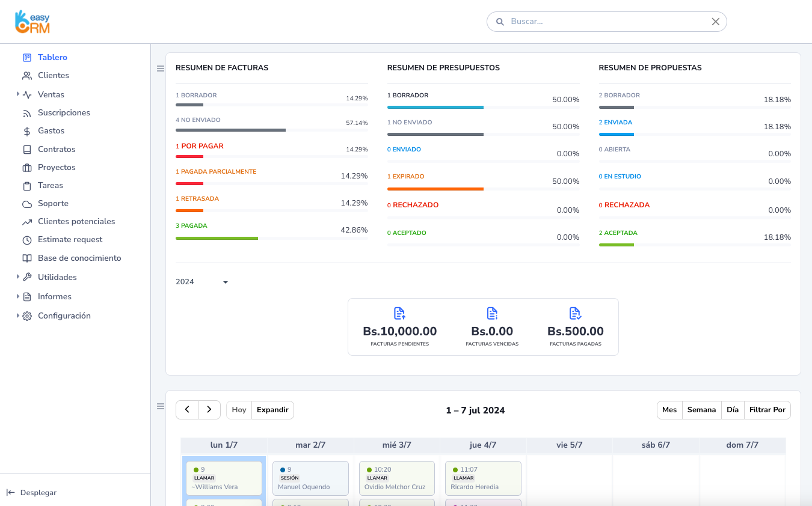Click the Estimate request clock icon
This screenshot has height=506, width=812.
point(27,240)
